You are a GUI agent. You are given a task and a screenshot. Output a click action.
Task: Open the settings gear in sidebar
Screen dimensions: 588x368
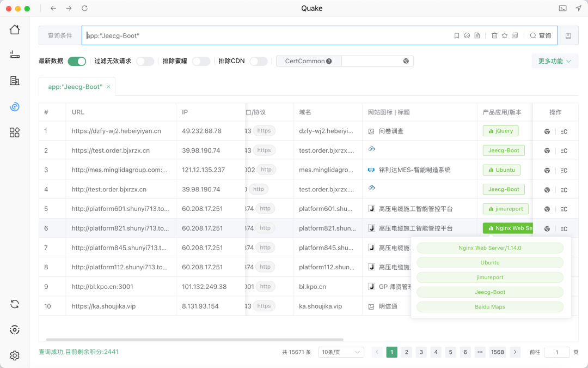pos(15,355)
